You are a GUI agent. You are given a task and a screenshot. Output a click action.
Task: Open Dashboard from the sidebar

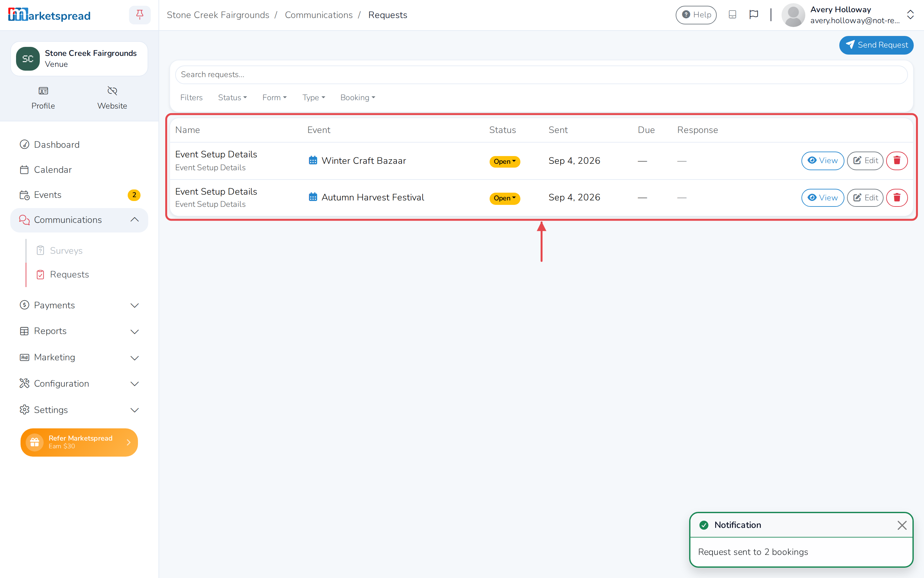[79, 144]
